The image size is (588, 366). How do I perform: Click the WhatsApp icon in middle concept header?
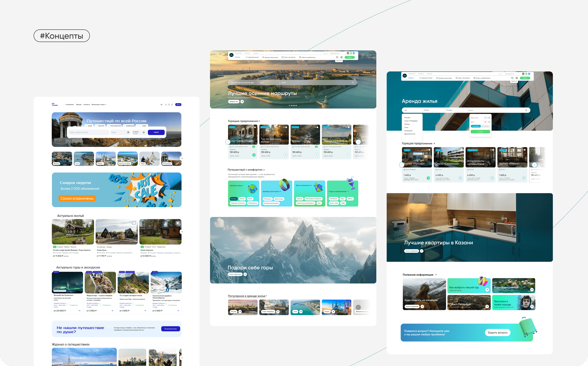[351, 53]
